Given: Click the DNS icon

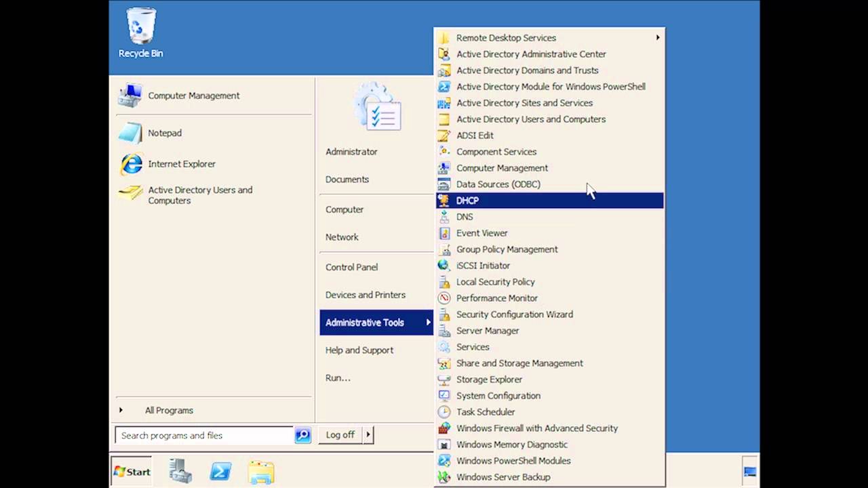Looking at the screenshot, I should point(443,217).
